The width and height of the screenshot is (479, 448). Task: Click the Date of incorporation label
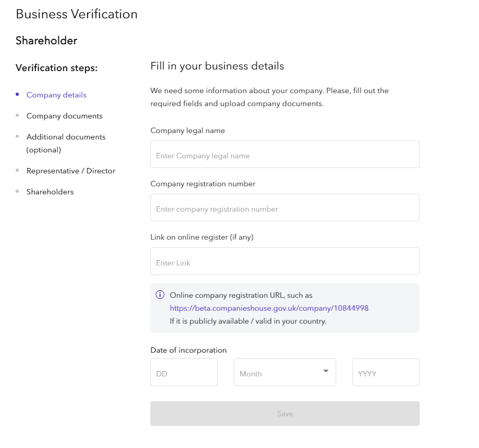(x=189, y=351)
